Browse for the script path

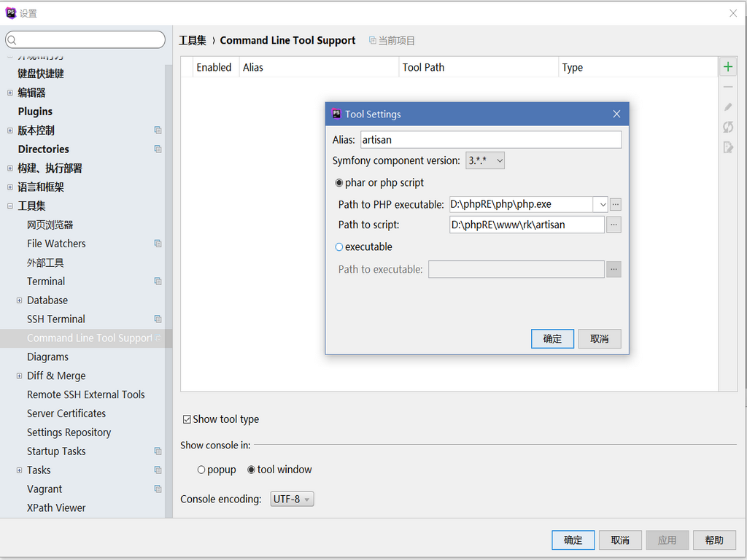click(x=614, y=225)
